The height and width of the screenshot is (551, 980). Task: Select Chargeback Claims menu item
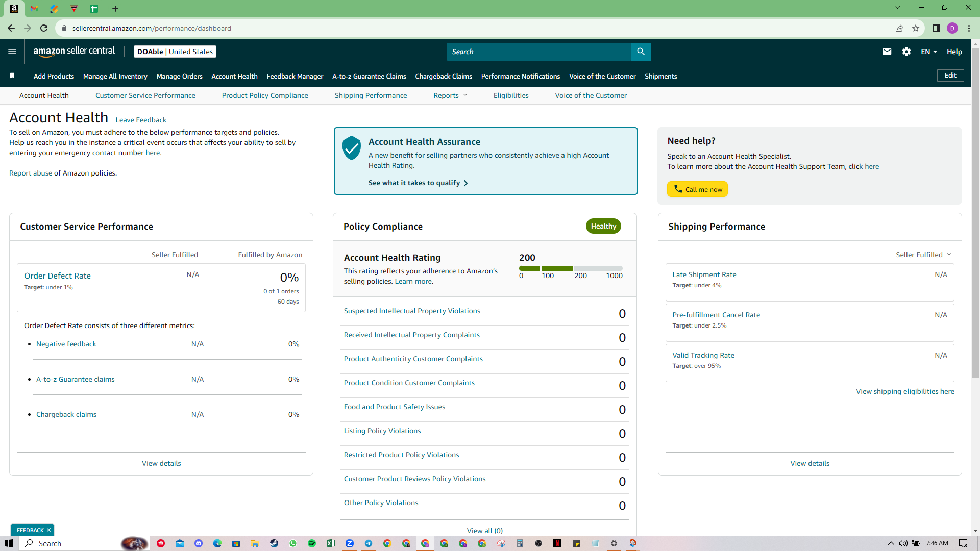click(444, 76)
